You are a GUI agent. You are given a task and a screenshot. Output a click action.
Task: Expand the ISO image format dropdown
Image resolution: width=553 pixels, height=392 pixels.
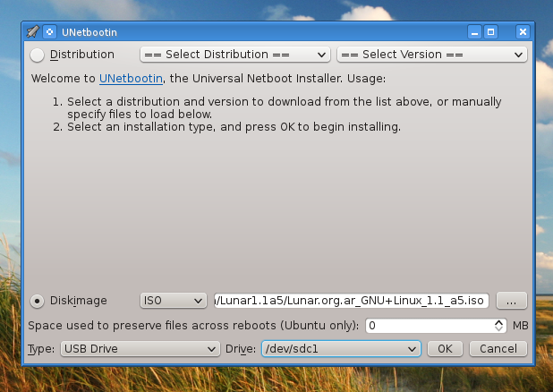tap(174, 301)
